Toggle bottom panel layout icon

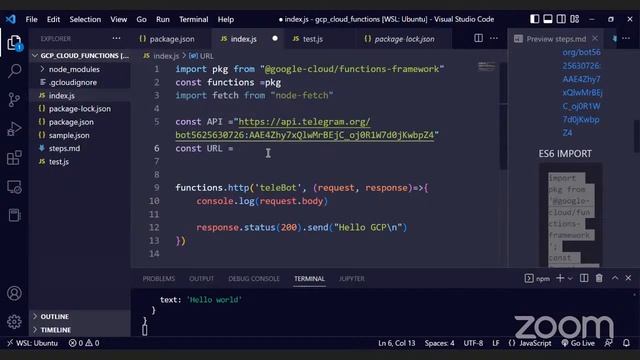coord(548,19)
